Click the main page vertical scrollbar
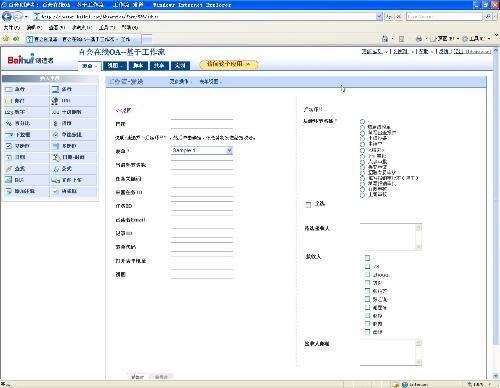Viewport: 500px width, 388px height. (x=496, y=213)
